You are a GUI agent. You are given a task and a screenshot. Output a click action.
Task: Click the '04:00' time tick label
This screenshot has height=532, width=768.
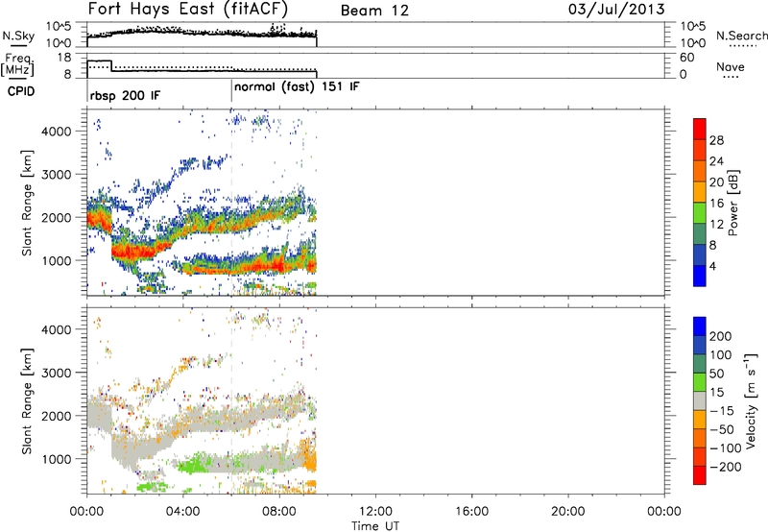[x=182, y=512]
